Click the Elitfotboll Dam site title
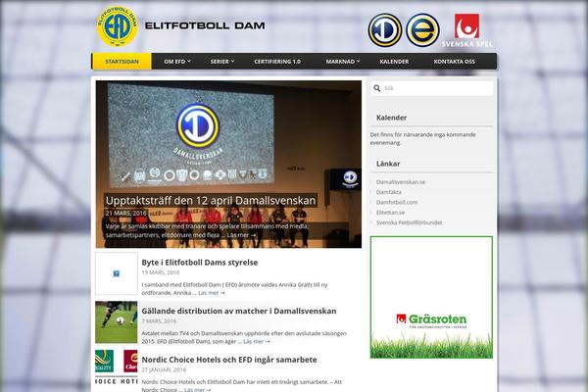 coord(205,25)
